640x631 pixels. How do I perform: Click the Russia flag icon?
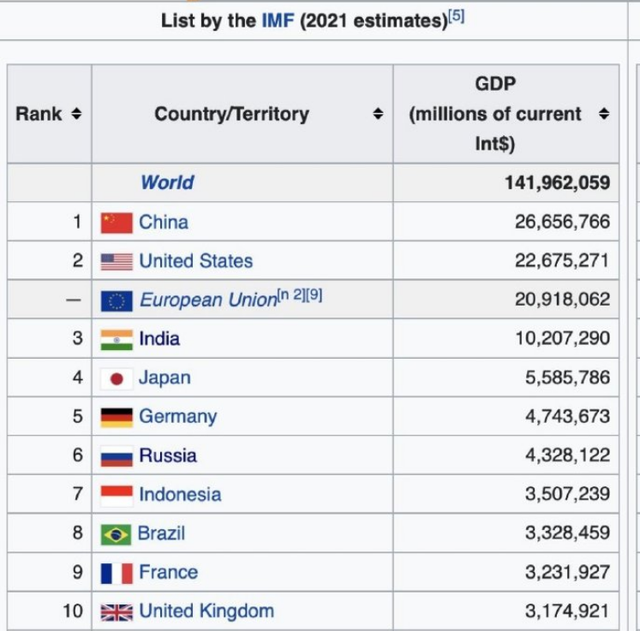click(x=117, y=456)
